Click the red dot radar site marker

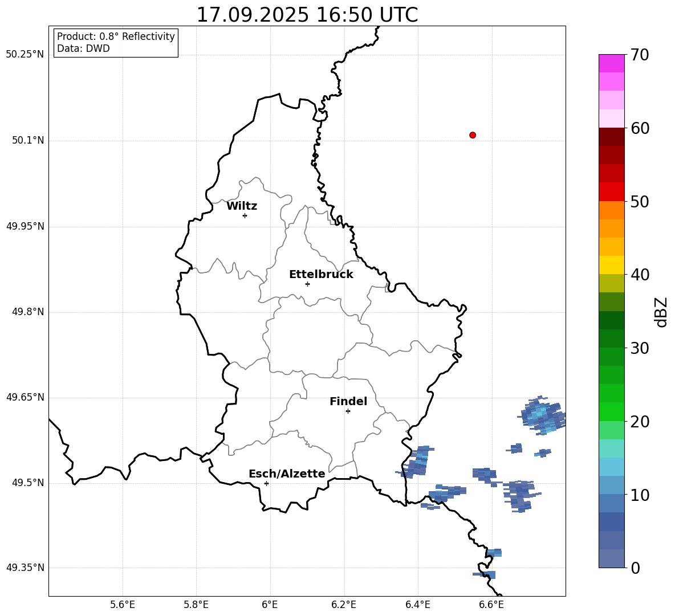tap(472, 135)
